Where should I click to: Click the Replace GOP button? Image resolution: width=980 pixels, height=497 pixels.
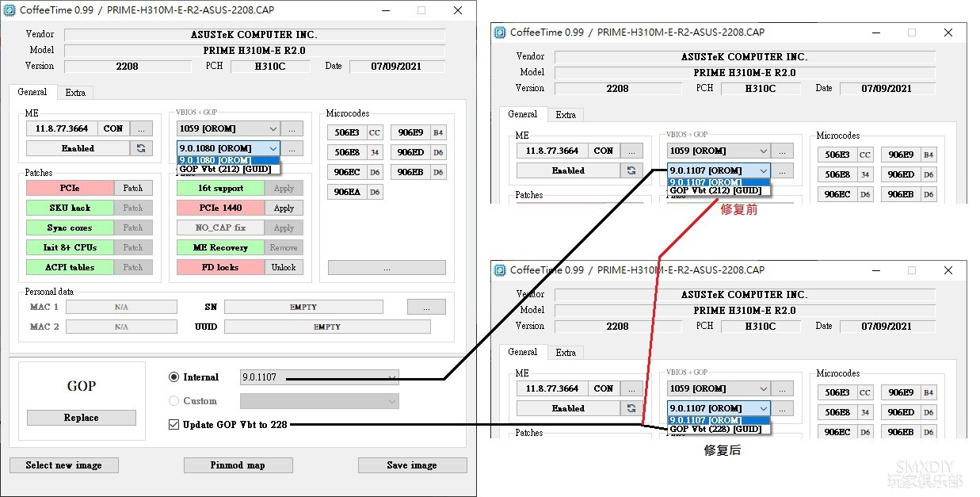click(82, 418)
